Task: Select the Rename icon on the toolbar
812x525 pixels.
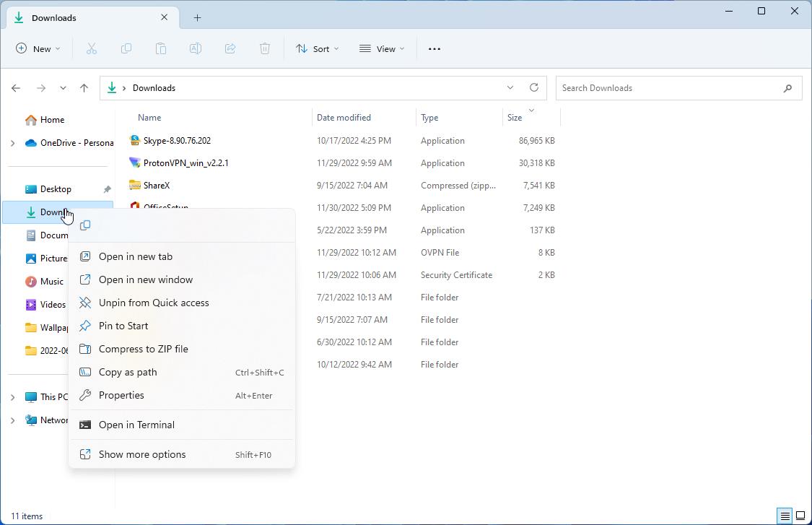Action: (x=195, y=48)
